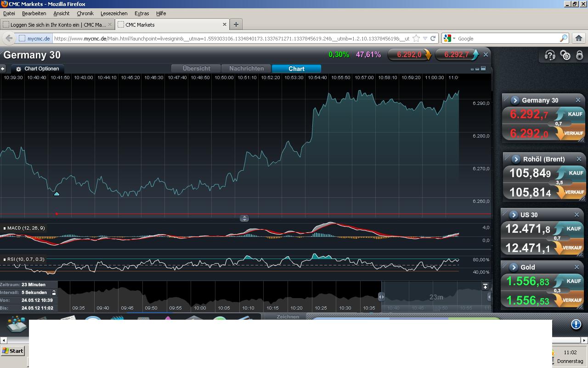The image size is (588, 368).
Task: Close the Rohöl (Brent) tile
Action: [x=579, y=159]
